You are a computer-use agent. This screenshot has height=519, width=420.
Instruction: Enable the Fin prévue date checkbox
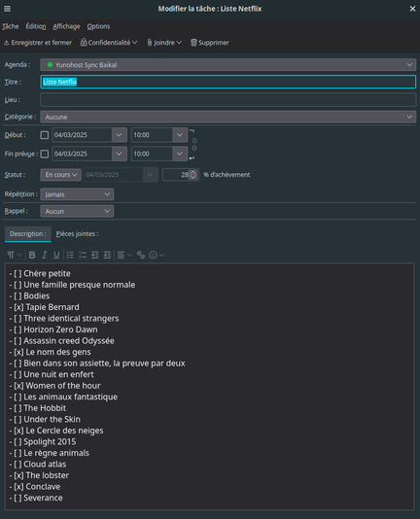[x=45, y=154]
